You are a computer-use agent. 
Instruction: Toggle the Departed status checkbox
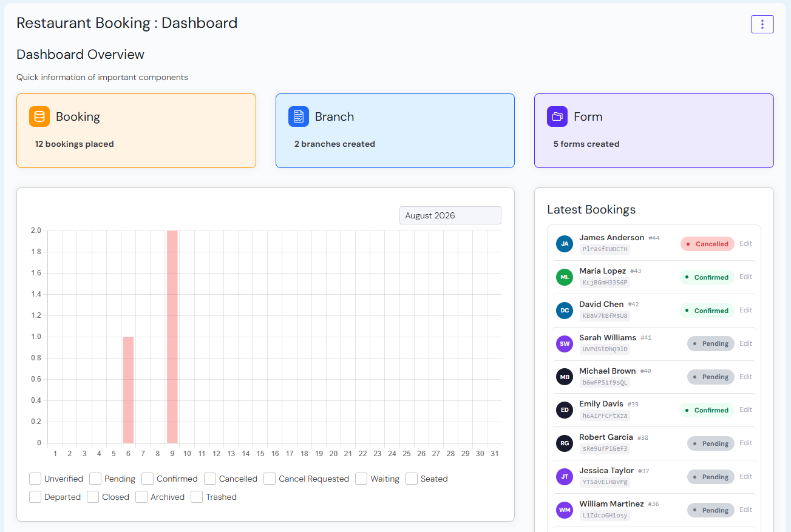click(35, 497)
